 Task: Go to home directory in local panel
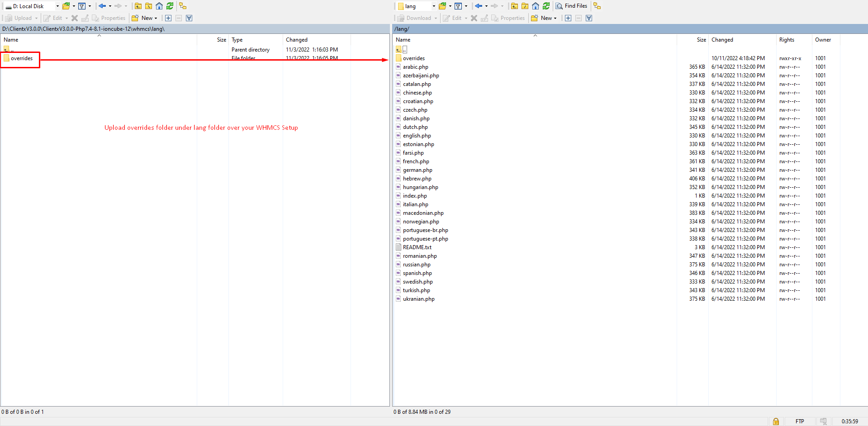point(159,6)
